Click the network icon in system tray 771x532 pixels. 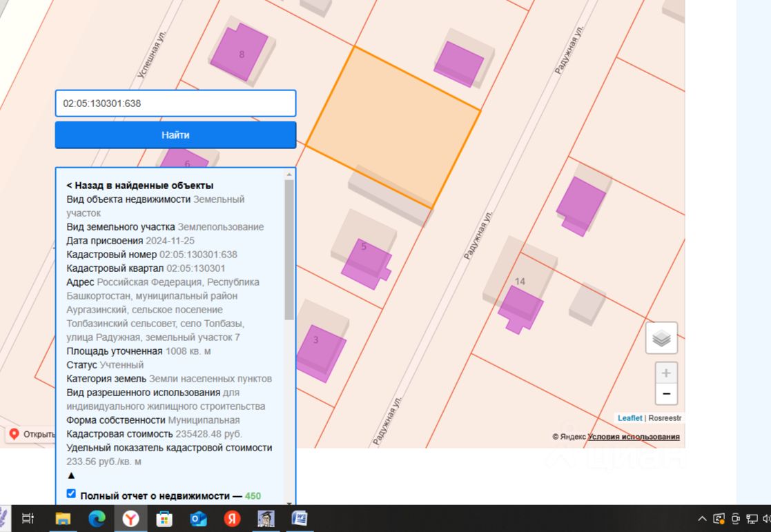(752, 519)
